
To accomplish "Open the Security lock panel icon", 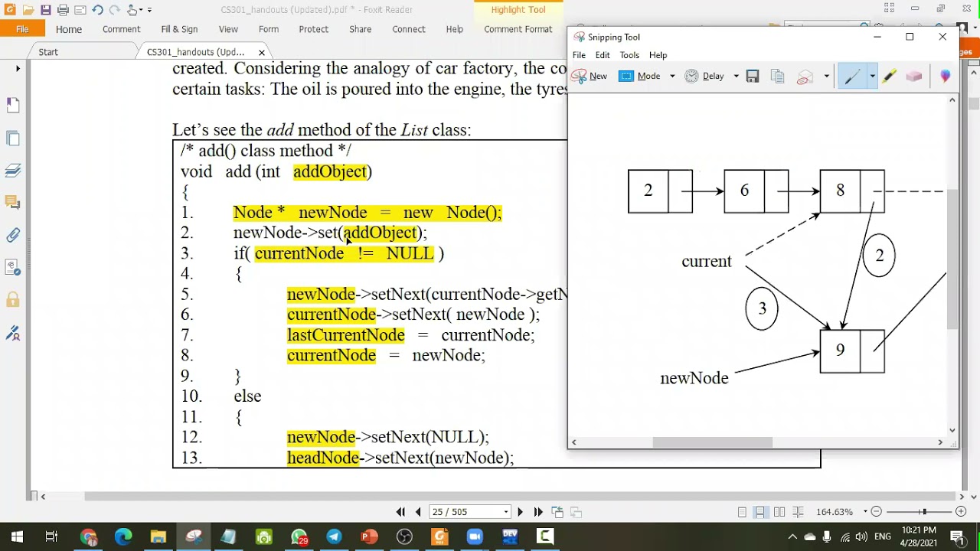I will [13, 299].
